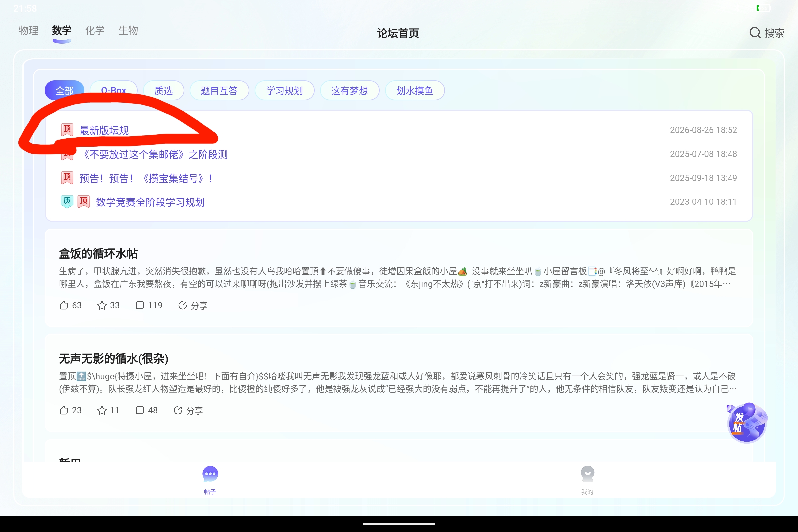Viewport: 798px width, 532px height.
Task: Open pinned post 数学竞赛全阶段学习规划
Action: click(150, 202)
